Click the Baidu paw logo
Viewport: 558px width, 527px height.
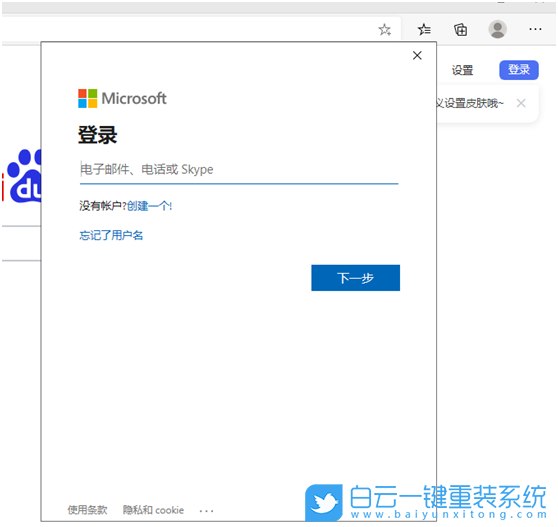point(25,176)
